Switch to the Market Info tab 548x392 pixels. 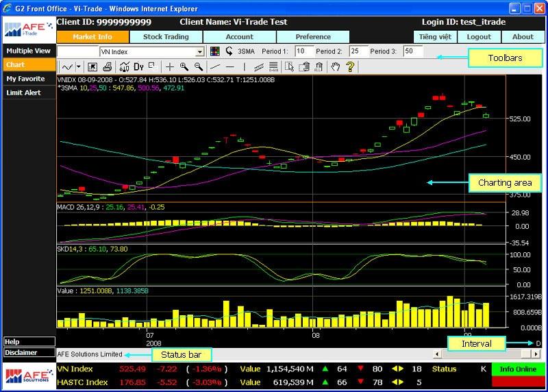[92, 37]
